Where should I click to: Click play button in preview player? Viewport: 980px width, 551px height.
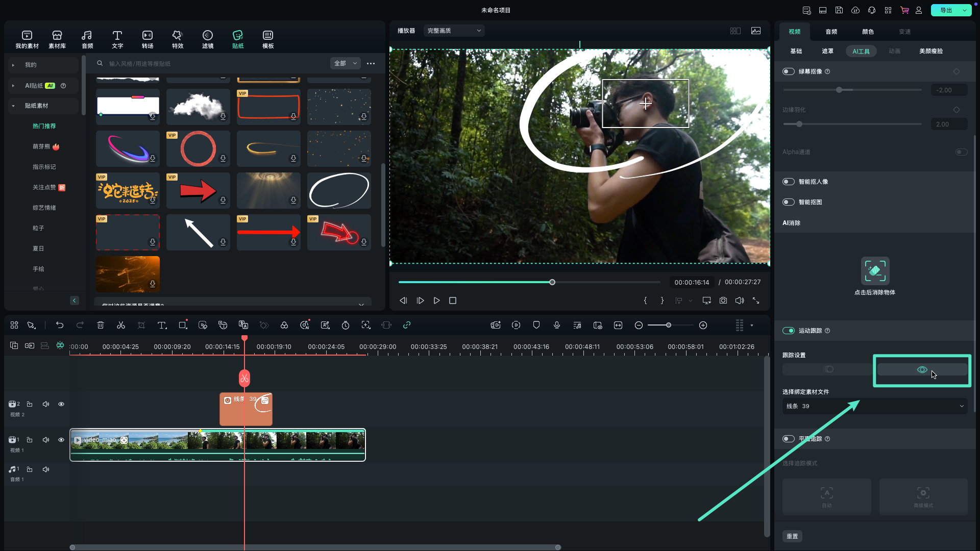click(436, 300)
